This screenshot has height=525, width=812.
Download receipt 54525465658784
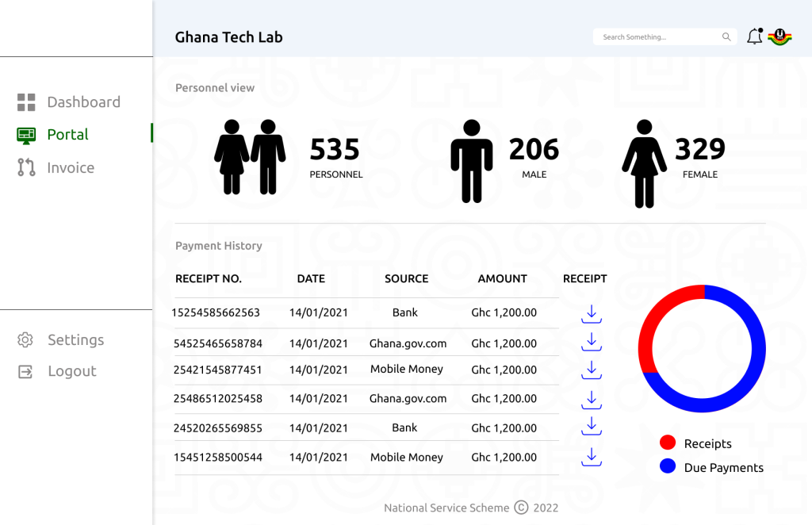(591, 343)
